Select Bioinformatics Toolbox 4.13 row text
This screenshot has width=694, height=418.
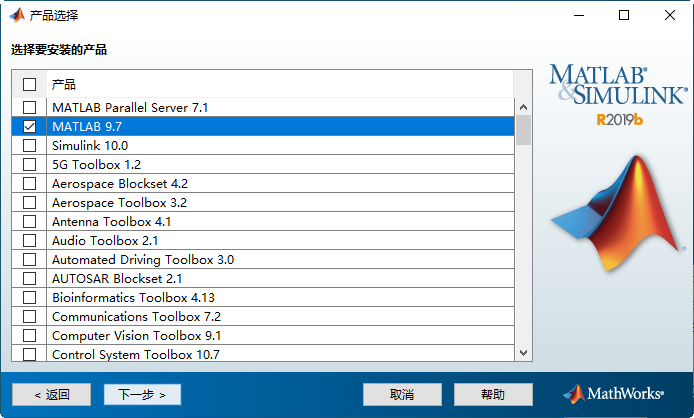click(133, 298)
